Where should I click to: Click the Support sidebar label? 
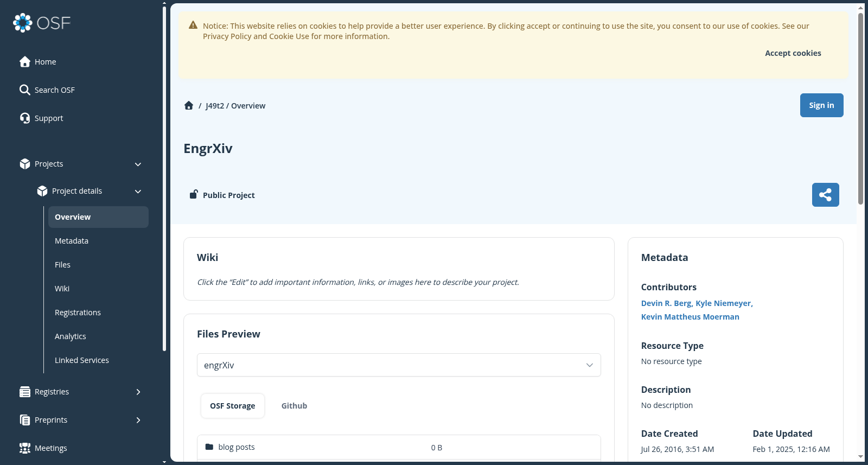pyautogui.click(x=49, y=118)
